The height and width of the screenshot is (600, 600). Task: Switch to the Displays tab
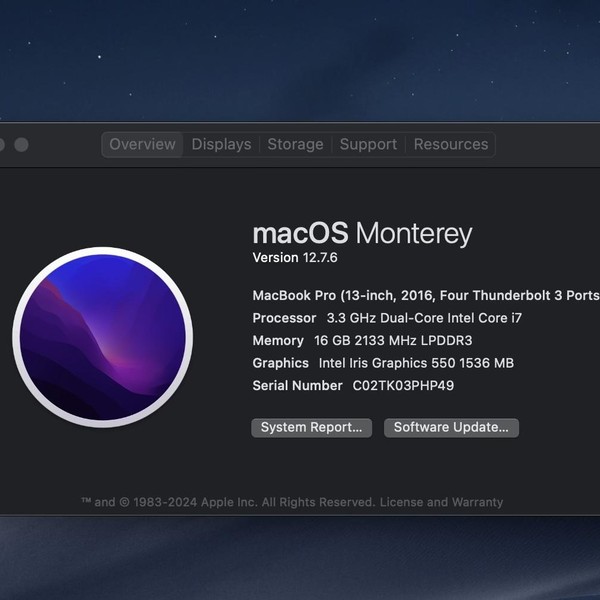[x=221, y=144]
